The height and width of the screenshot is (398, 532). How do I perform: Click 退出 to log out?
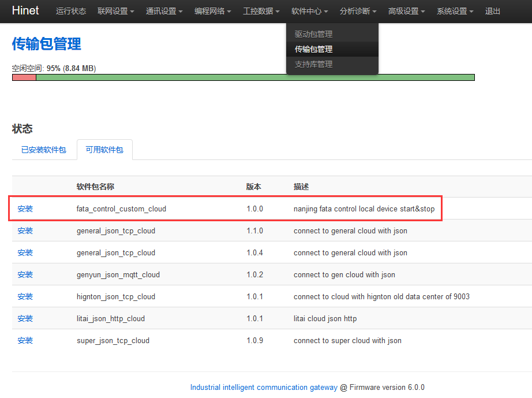click(x=493, y=12)
